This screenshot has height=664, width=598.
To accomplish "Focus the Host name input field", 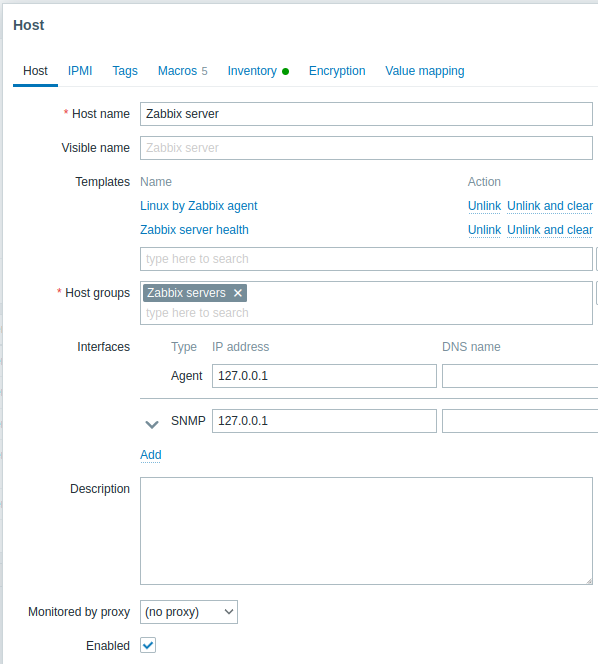I will pyautogui.click(x=366, y=114).
